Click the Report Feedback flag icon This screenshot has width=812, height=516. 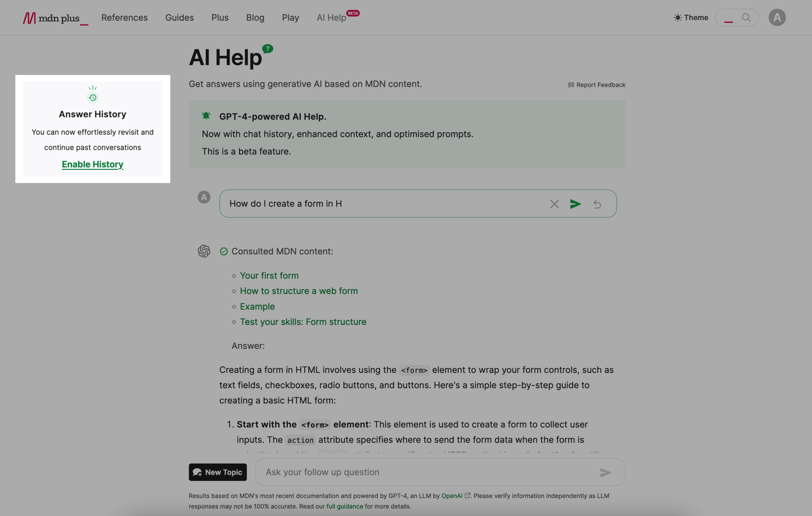pos(570,85)
